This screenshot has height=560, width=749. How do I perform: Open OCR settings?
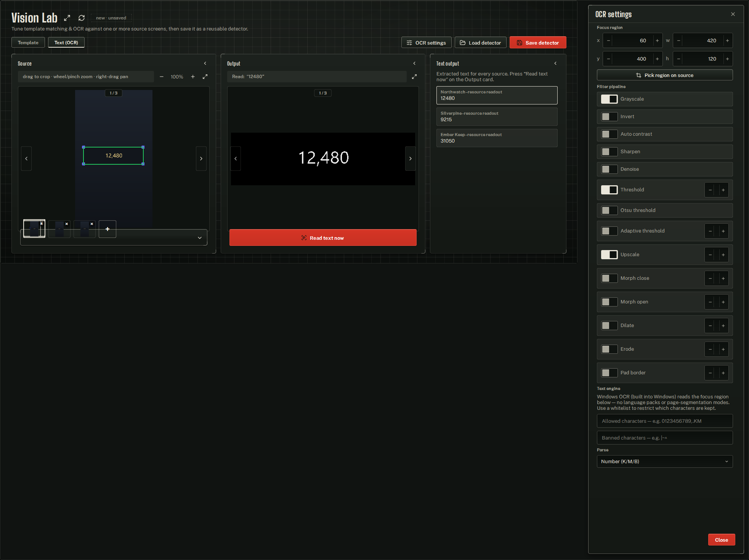(x=426, y=43)
